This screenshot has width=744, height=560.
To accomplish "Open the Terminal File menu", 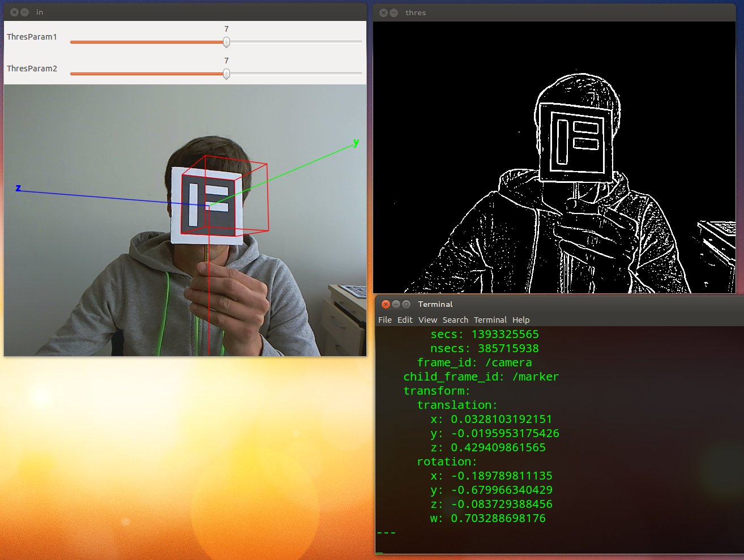I will tap(385, 320).
